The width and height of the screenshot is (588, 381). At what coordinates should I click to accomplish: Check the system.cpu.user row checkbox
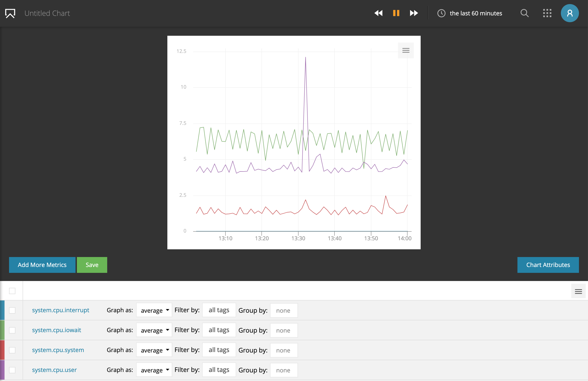pos(12,370)
